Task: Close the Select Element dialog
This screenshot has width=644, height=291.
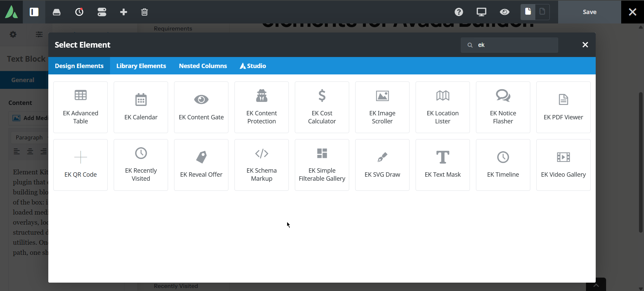Action: point(585,45)
